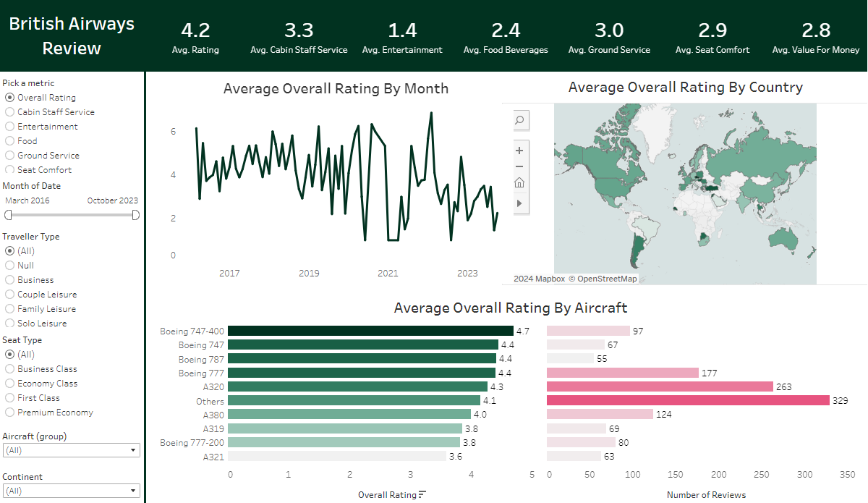Click the 'Average Overall Rating By Aircraft' title
Viewport: 868px width, 503px height.
511,308
